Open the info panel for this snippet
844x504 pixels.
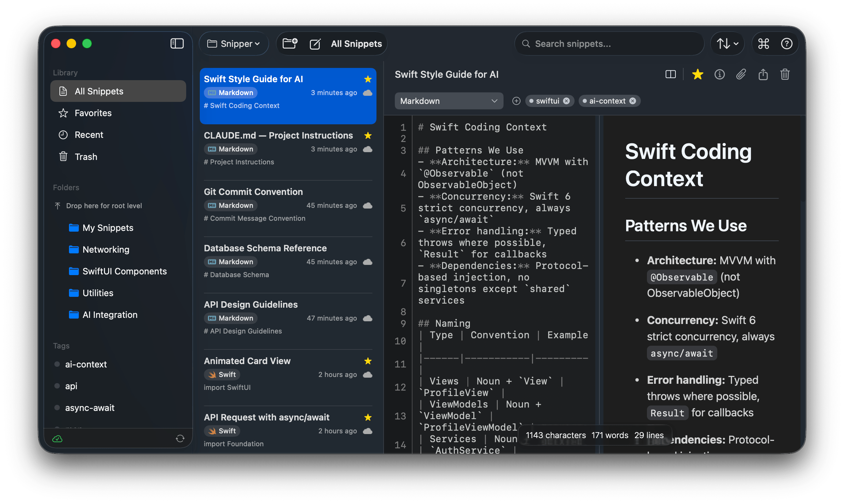click(x=720, y=74)
